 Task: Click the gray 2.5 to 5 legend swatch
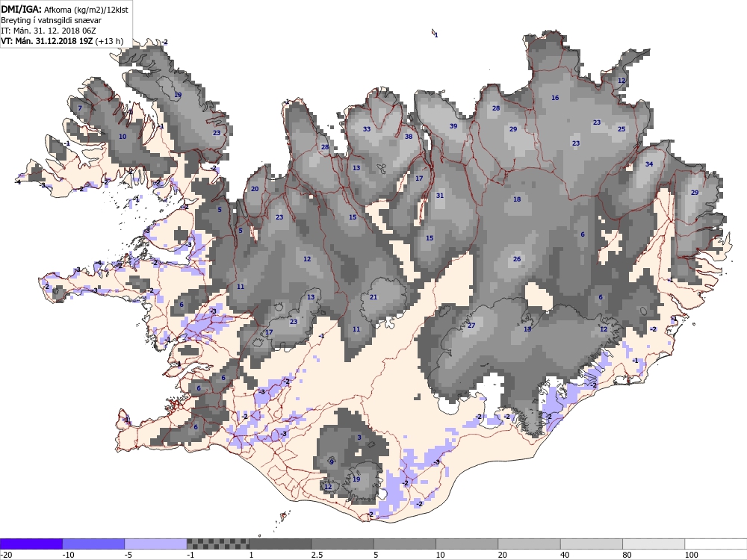click(343, 544)
